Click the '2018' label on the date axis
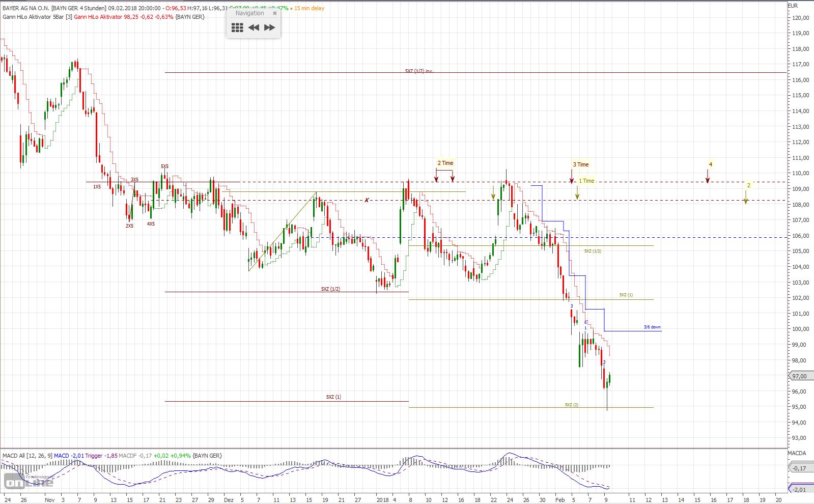The image size is (814, 504). 382,500
